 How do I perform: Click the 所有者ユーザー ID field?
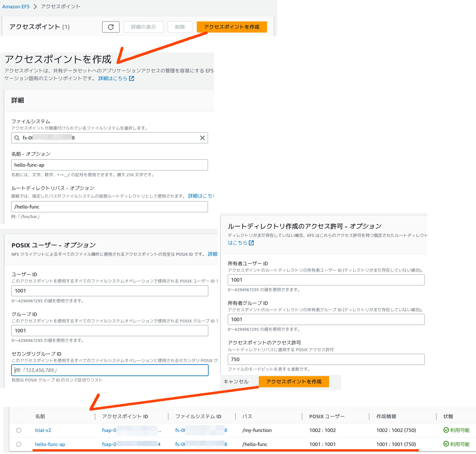pos(326,280)
